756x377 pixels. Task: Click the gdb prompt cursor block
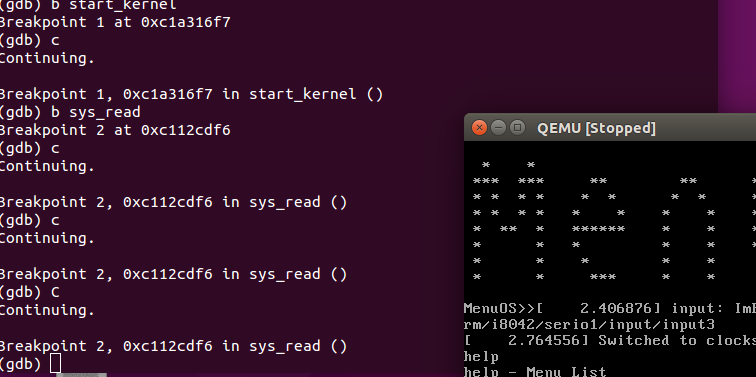pyautogui.click(x=55, y=364)
